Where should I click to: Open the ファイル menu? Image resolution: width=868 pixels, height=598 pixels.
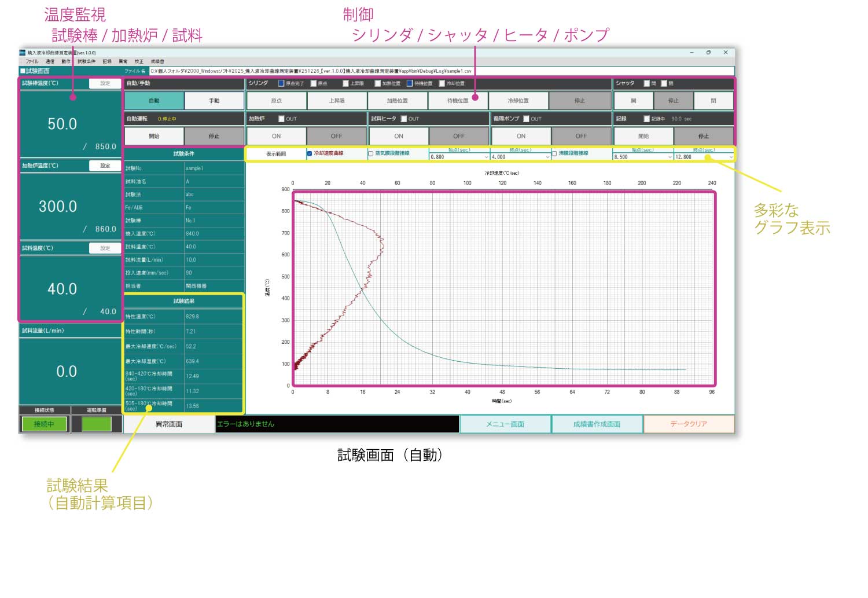point(32,61)
